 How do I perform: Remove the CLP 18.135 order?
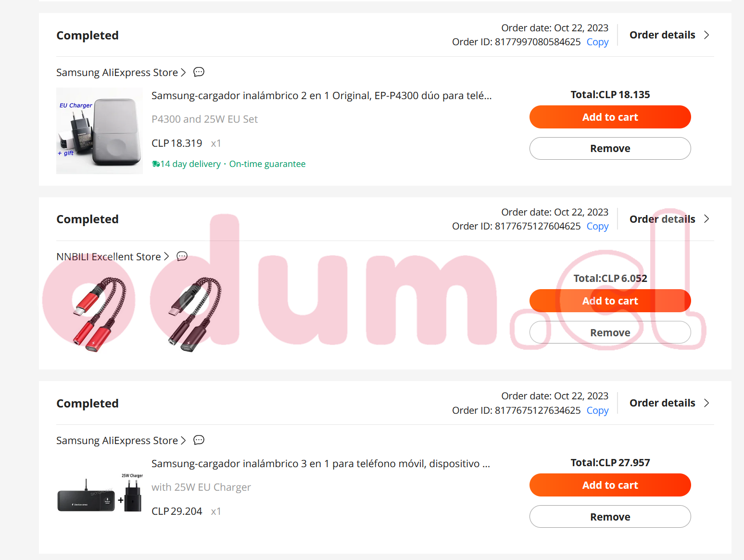(610, 149)
